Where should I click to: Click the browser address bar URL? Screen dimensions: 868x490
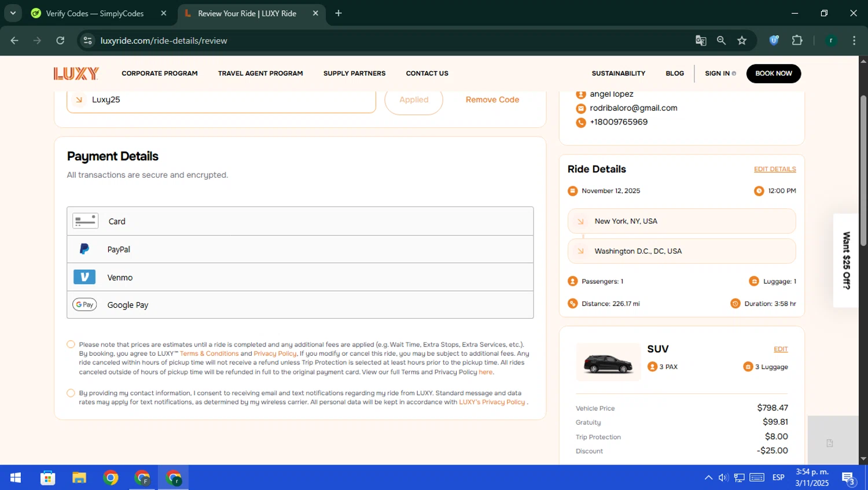tap(164, 40)
